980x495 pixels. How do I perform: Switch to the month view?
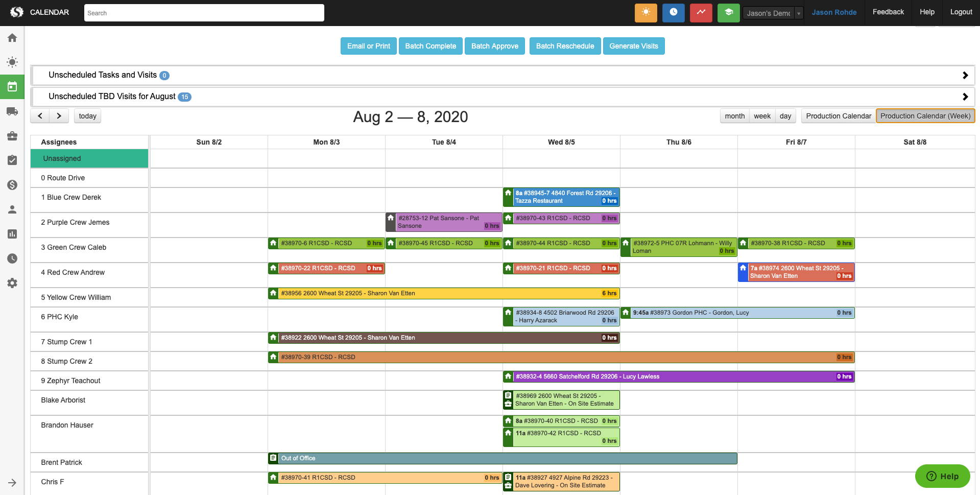point(734,116)
